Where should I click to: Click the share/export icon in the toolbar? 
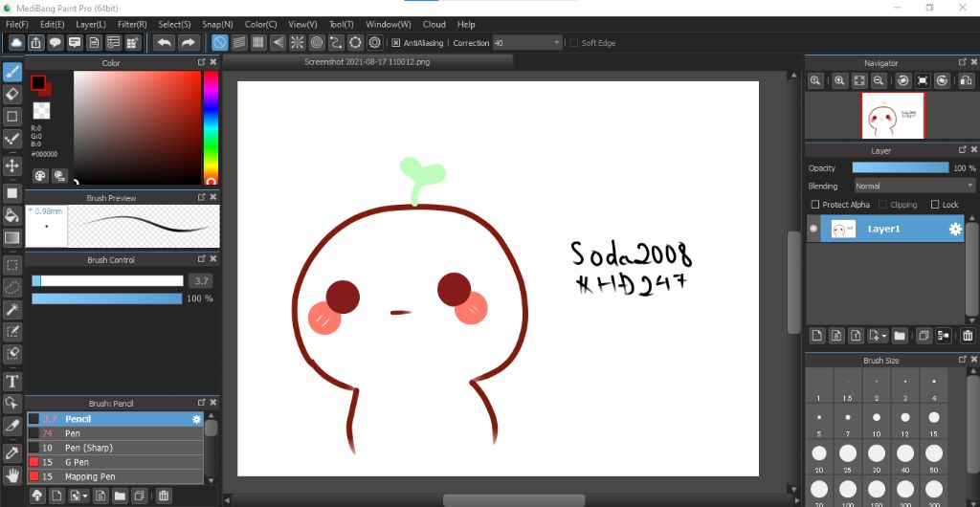click(36, 42)
